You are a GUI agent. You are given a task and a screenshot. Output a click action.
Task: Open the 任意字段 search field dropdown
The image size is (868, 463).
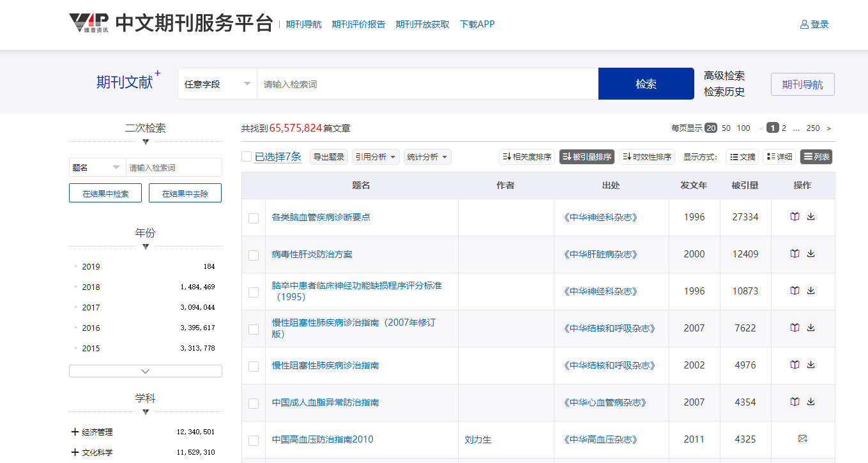tap(218, 84)
